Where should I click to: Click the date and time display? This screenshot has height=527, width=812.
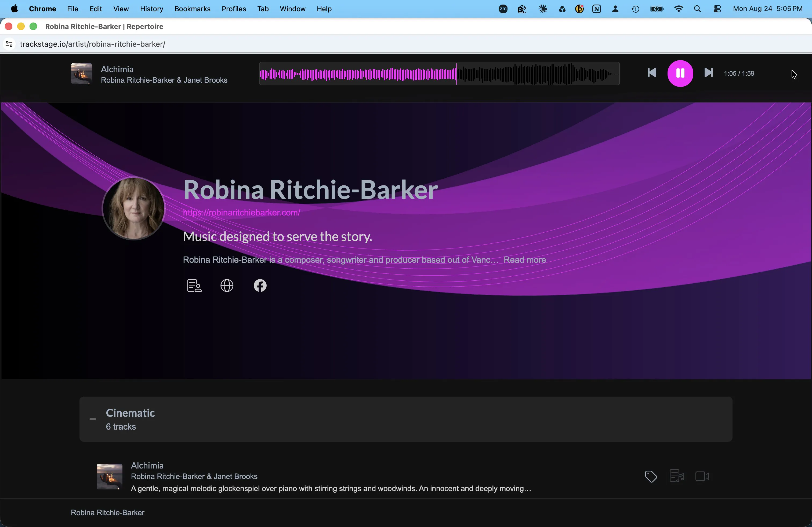coord(768,9)
